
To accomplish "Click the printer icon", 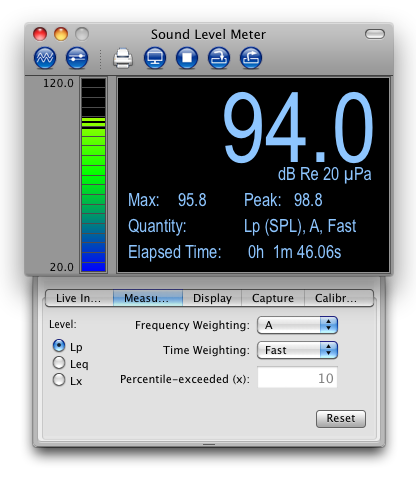I will [123, 58].
